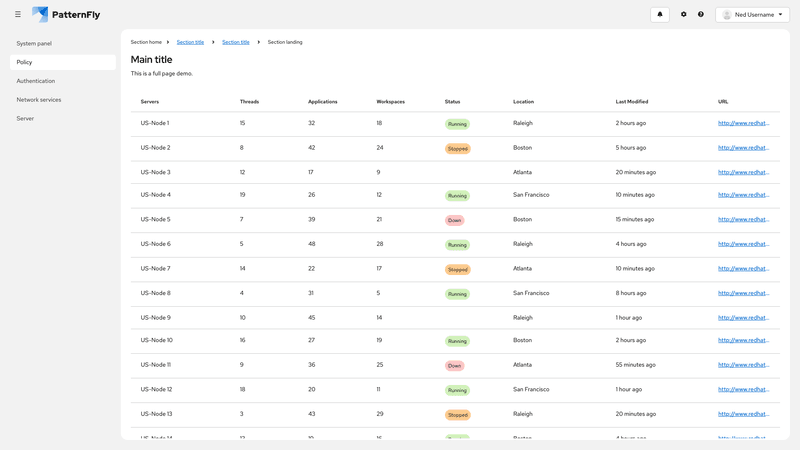This screenshot has width=800, height=450.
Task: Open Authentication navigation item
Action: pyautogui.click(x=36, y=81)
